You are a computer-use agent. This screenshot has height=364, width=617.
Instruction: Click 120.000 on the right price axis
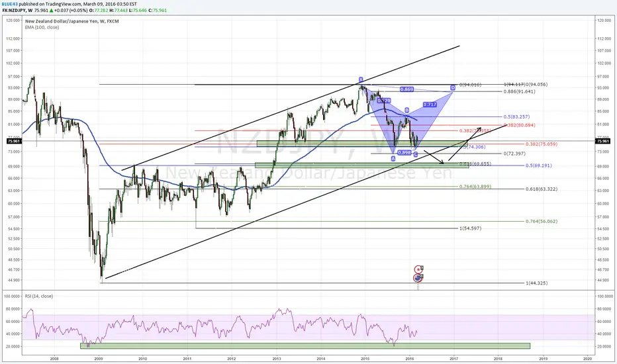point(604,20)
